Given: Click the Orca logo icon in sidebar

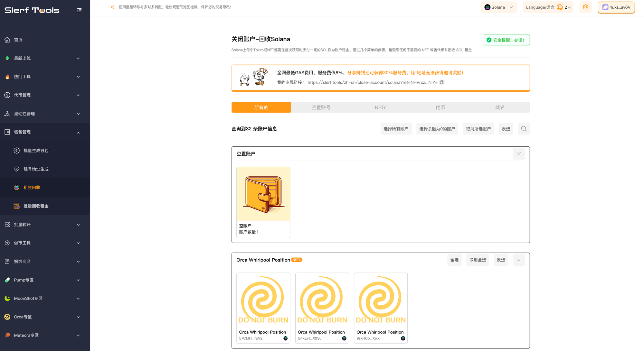Looking at the screenshot, I should point(7,317).
